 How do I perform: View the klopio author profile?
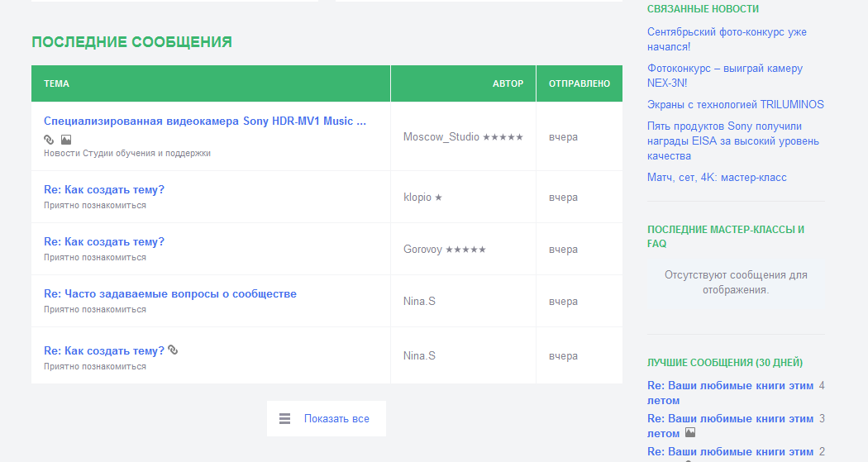(x=417, y=198)
